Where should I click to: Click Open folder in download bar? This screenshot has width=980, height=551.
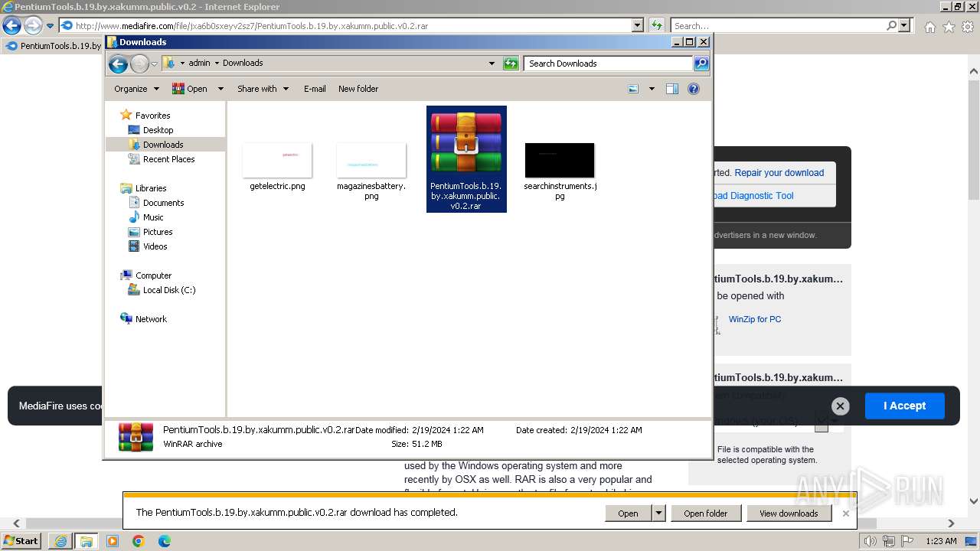705,514
